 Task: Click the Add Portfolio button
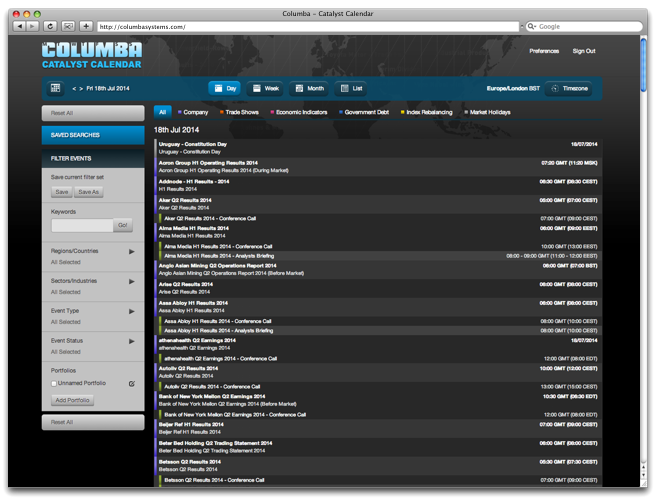pyautogui.click(x=73, y=400)
